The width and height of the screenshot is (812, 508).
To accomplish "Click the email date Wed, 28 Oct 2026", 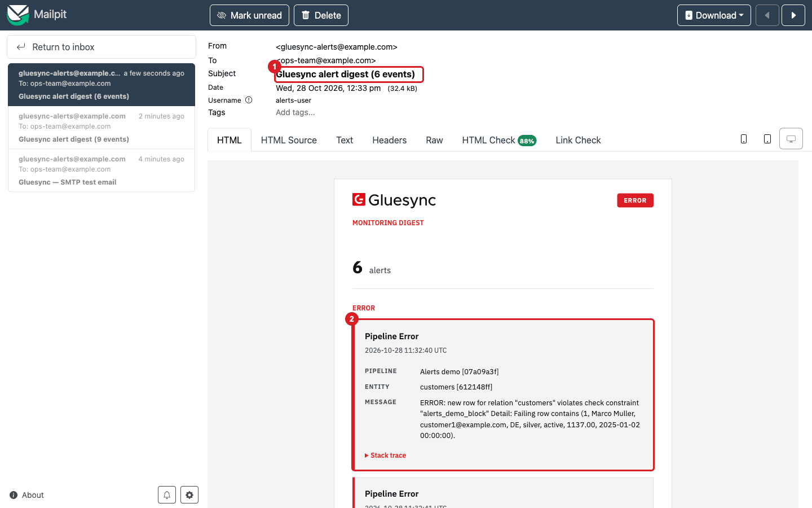I will click(328, 88).
